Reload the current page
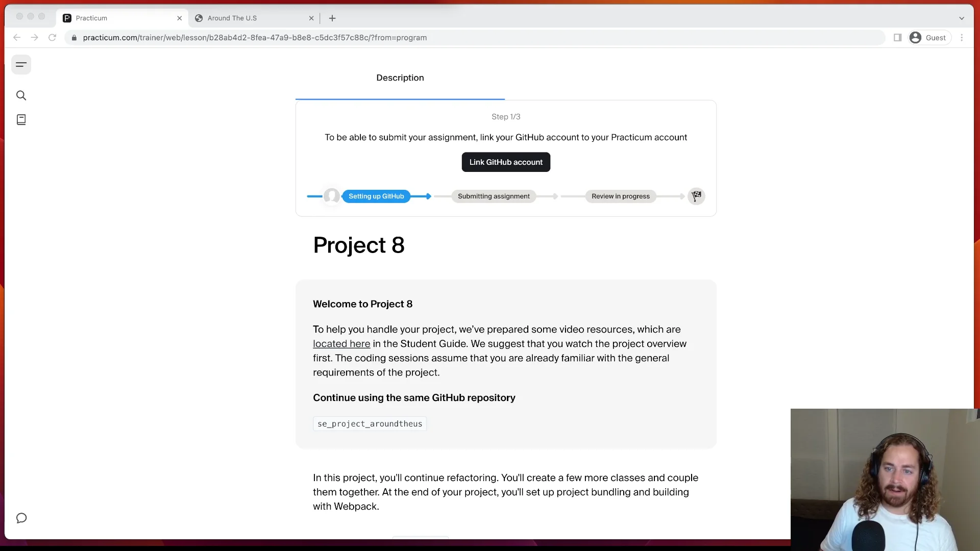The image size is (980, 551). click(x=52, y=37)
